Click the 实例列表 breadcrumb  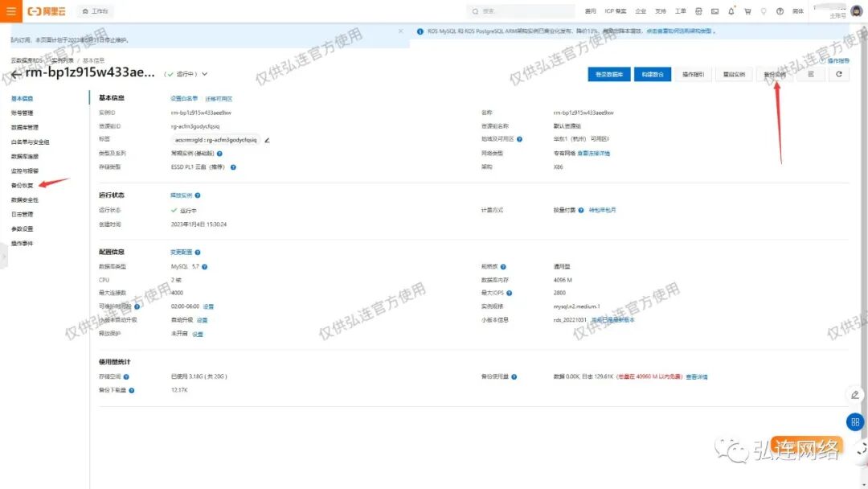point(63,60)
